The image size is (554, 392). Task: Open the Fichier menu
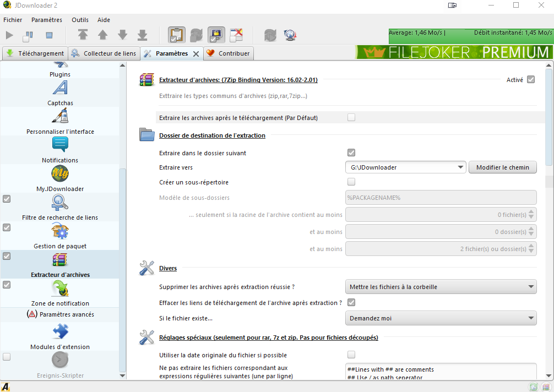13,20
